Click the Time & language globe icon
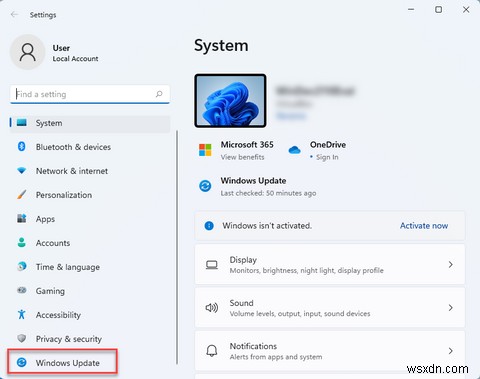Image resolution: width=480 pixels, height=379 pixels. point(22,267)
